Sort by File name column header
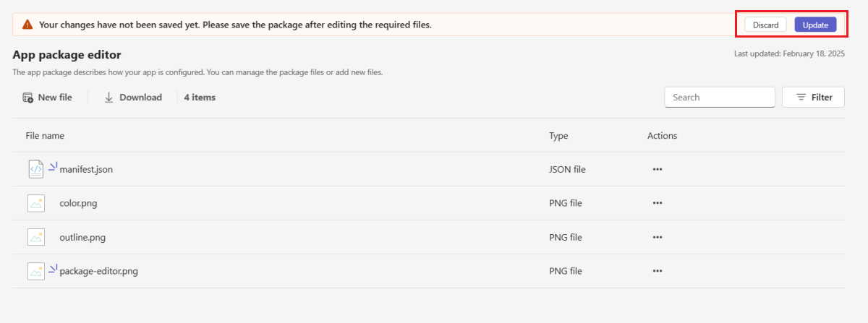The height and width of the screenshot is (323, 868). (x=45, y=136)
